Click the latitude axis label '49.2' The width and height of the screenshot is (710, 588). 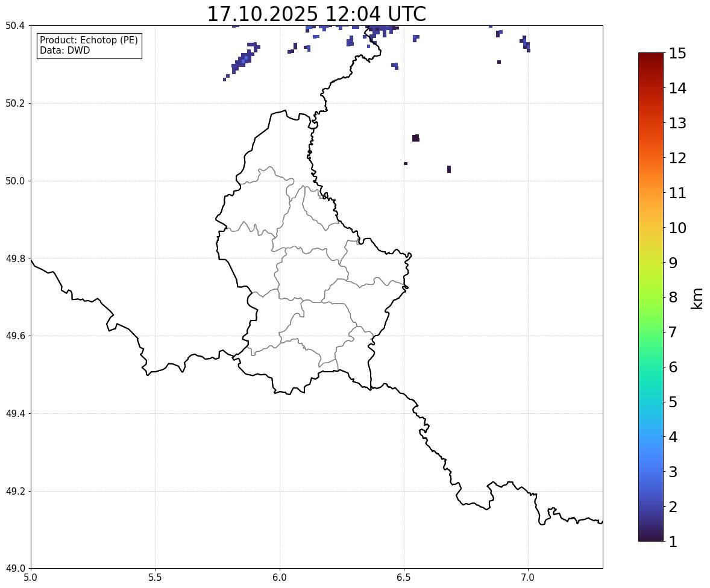(14, 491)
